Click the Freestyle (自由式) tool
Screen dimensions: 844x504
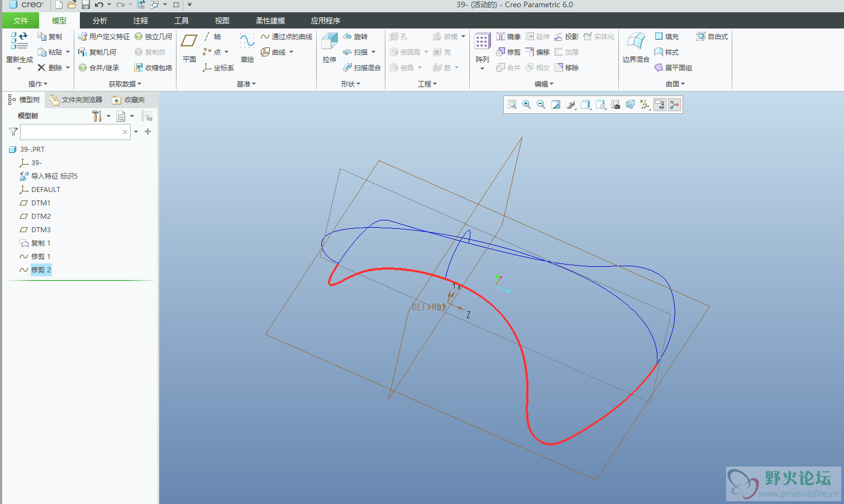click(712, 36)
